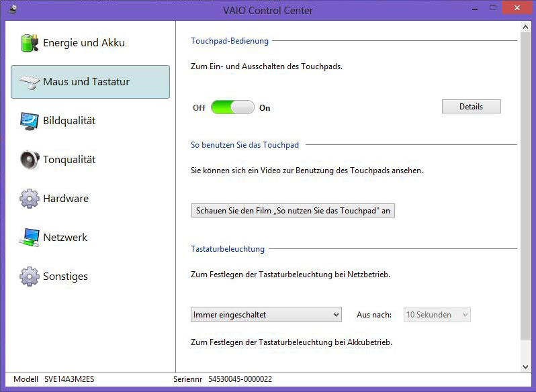Play the film 'So nutzen Sie das Touchpad'

[x=293, y=211]
